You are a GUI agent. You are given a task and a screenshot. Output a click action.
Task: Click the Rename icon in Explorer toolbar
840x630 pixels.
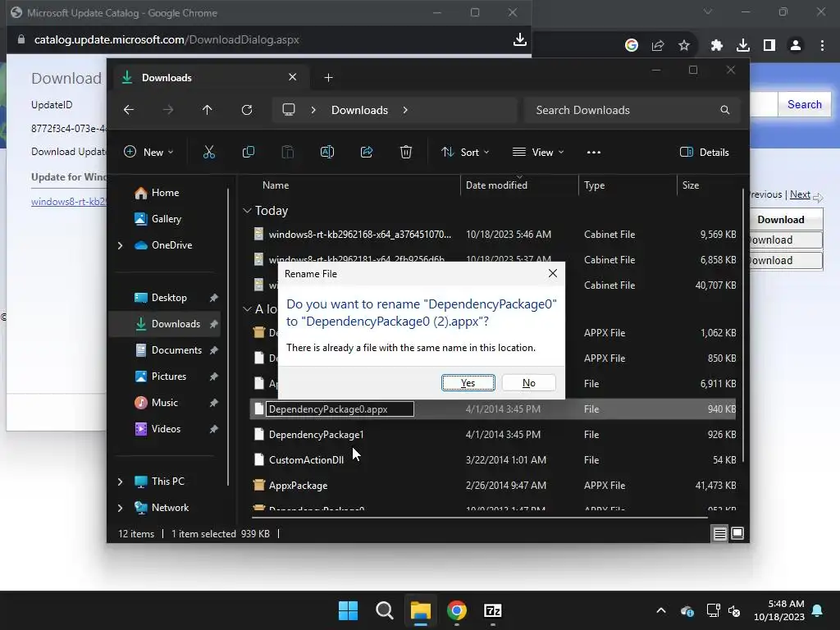point(326,152)
